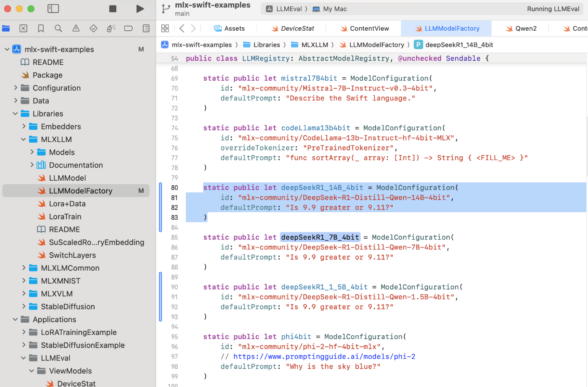Click LLMModelFactory in the jump bar

(x=371, y=45)
